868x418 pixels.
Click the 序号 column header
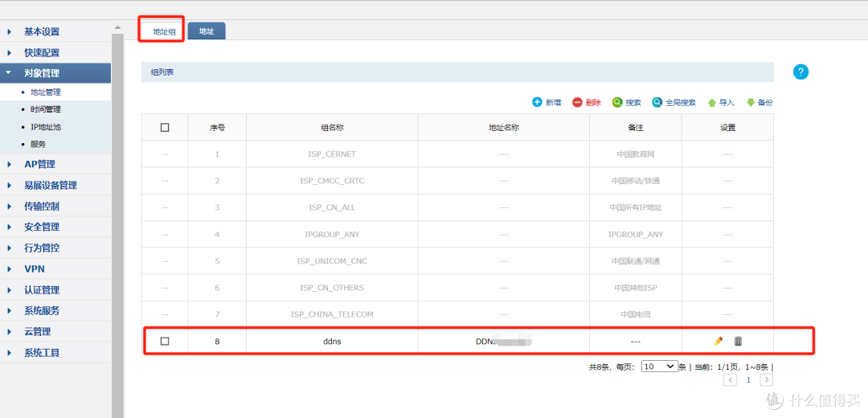[x=217, y=127]
